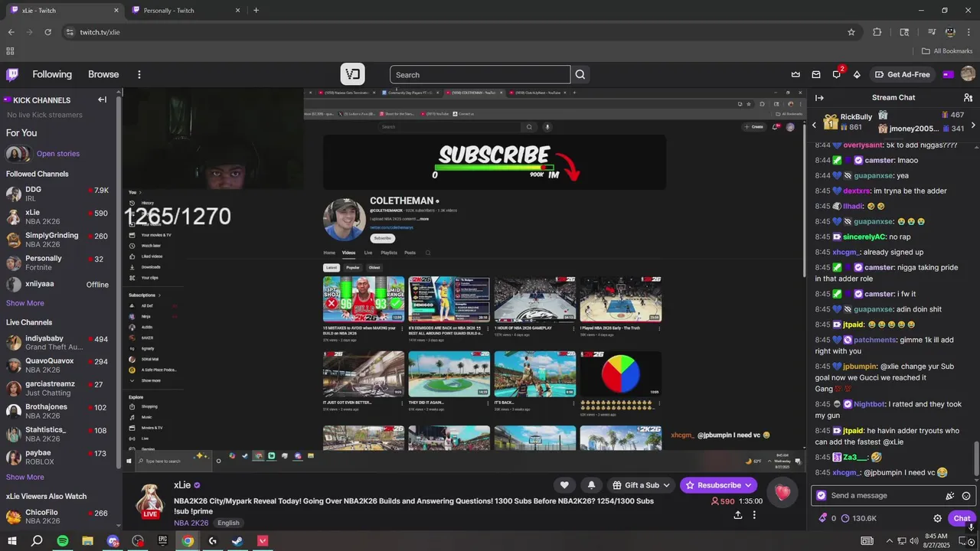Click the purple Chat send button
980x551 pixels.
pos(962,518)
